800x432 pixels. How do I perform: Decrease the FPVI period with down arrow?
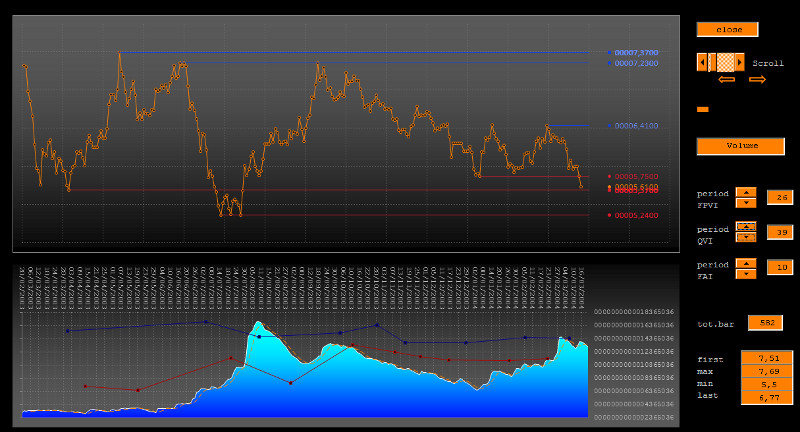(746, 202)
